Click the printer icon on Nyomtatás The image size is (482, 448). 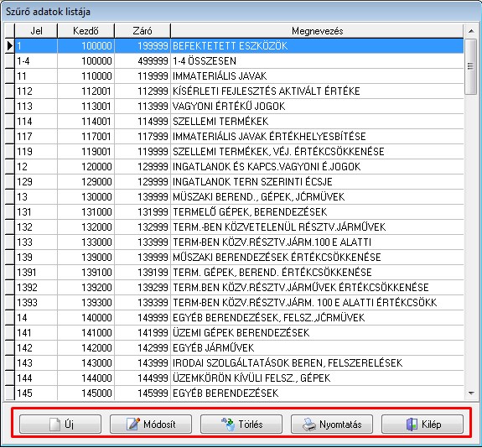tap(309, 425)
